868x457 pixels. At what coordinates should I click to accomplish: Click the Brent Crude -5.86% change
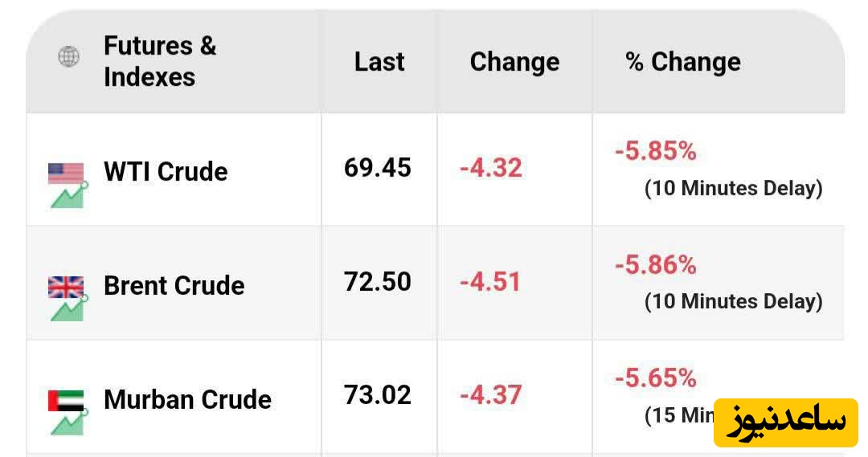pos(656,265)
